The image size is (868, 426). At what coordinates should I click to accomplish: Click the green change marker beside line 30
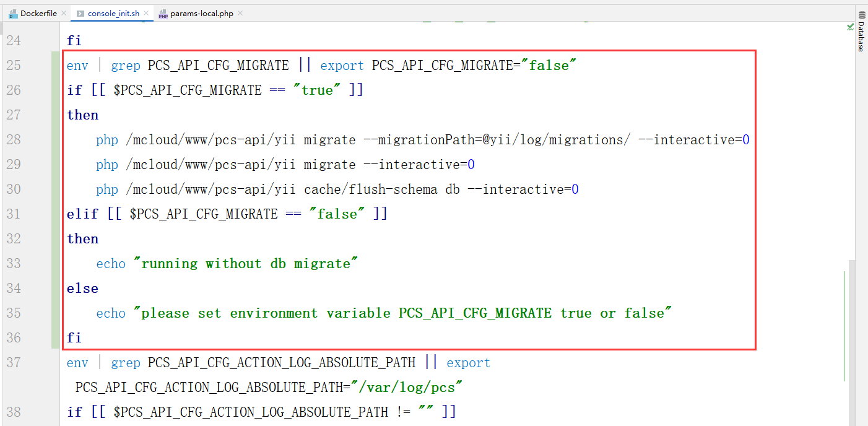tap(56, 189)
